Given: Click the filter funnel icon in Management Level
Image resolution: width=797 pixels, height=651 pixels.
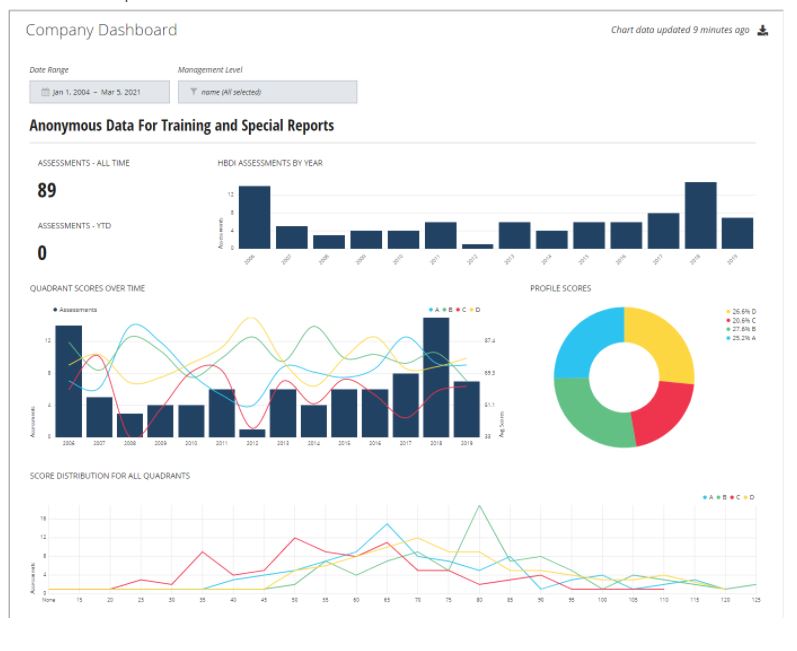Looking at the screenshot, I should (193, 92).
